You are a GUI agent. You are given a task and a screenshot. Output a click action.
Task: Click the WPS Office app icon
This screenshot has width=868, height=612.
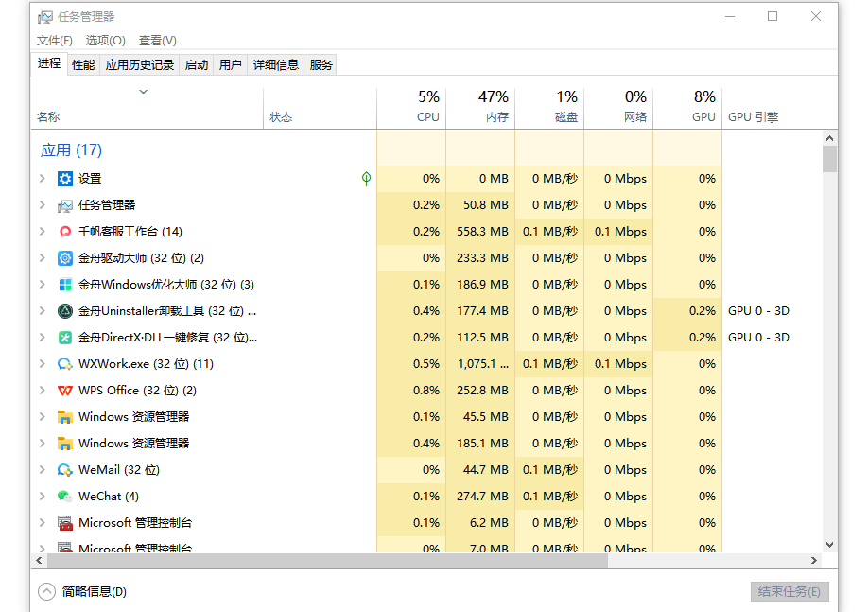[x=64, y=391]
